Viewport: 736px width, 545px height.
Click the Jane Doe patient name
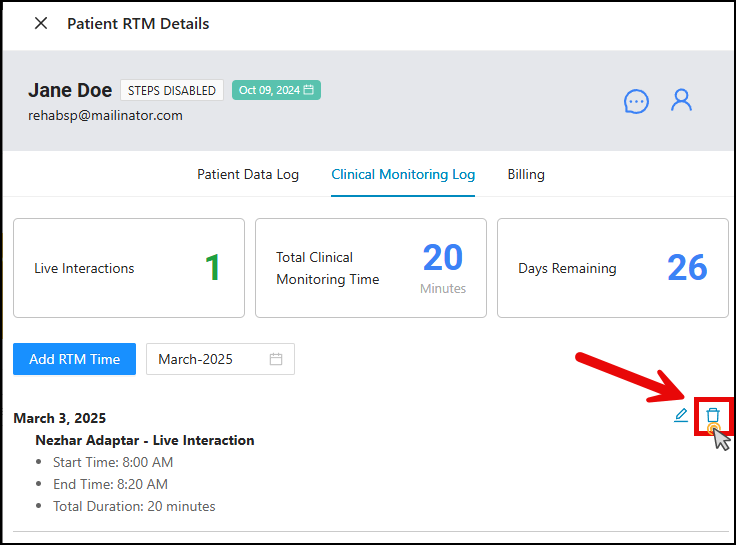70,90
